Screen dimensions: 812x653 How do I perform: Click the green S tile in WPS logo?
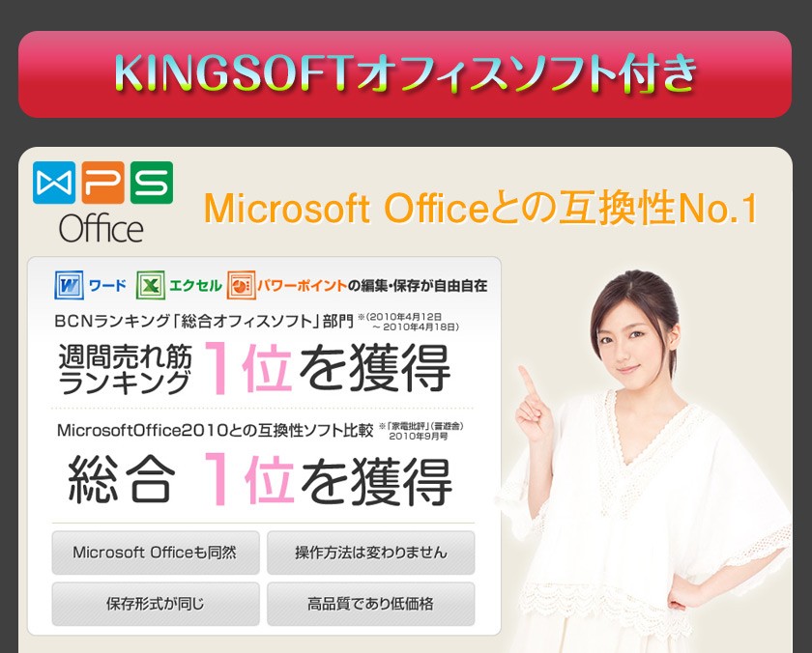[x=152, y=183]
